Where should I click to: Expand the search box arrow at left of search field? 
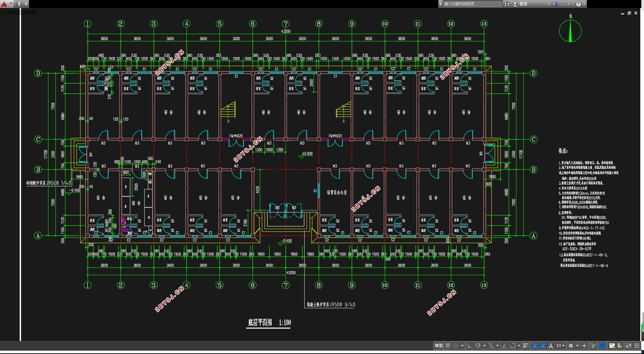click(x=441, y=4)
